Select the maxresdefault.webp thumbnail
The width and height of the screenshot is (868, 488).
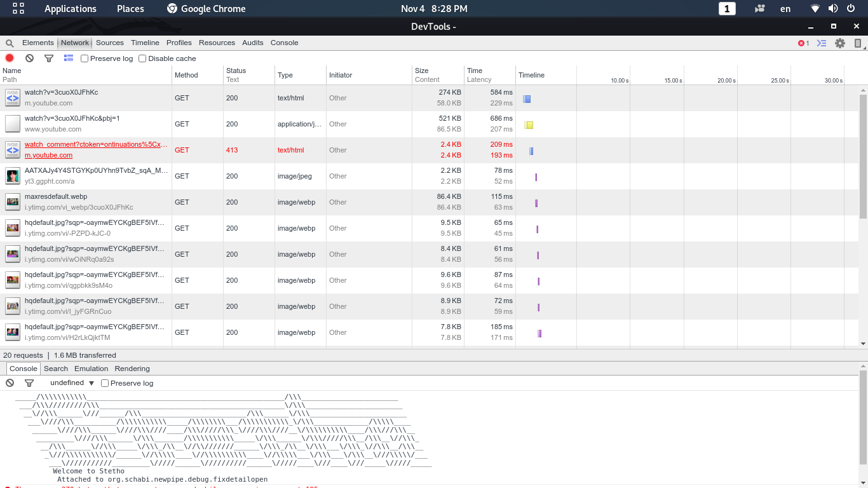tap(55, 196)
